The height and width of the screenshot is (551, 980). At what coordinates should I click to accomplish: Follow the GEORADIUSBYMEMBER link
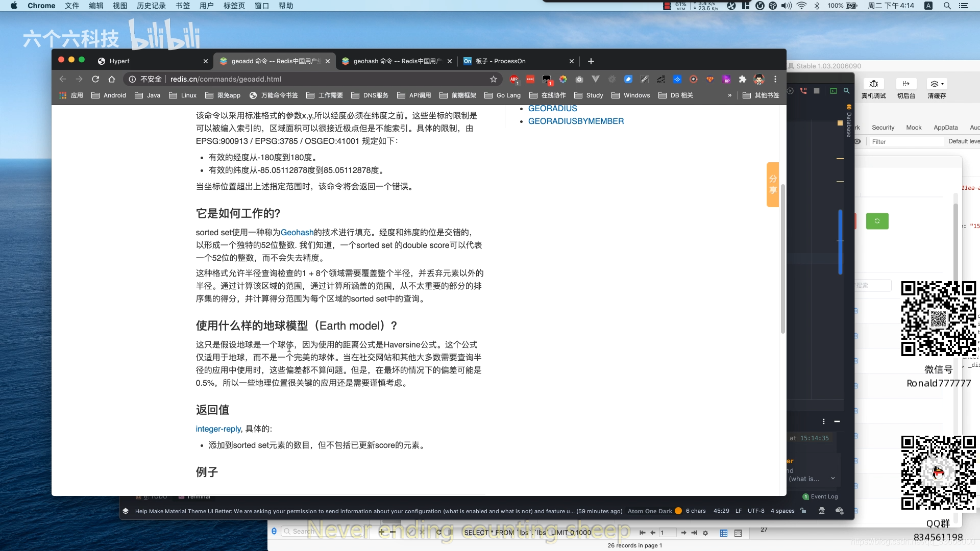tap(576, 121)
